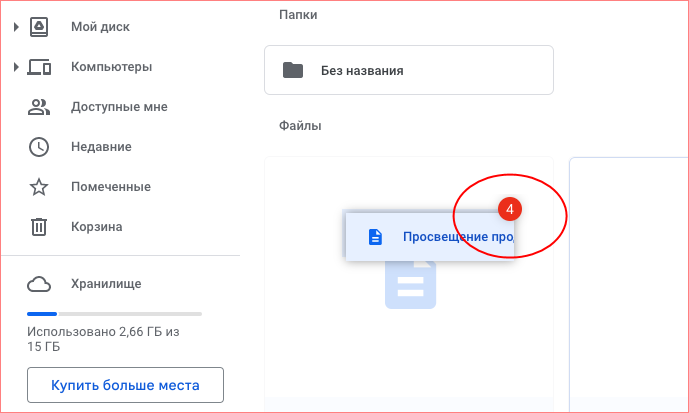The width and height of the screenshot is (689, 413).
Task: Select the Без названия folder
Action: coord(409,70)
